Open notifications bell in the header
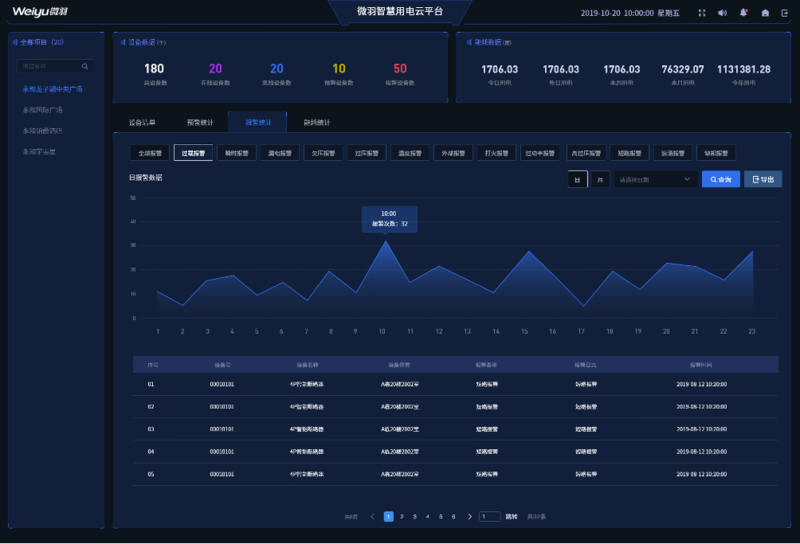The height and width of the screenshot is (544, 800). tap(743, 13)
